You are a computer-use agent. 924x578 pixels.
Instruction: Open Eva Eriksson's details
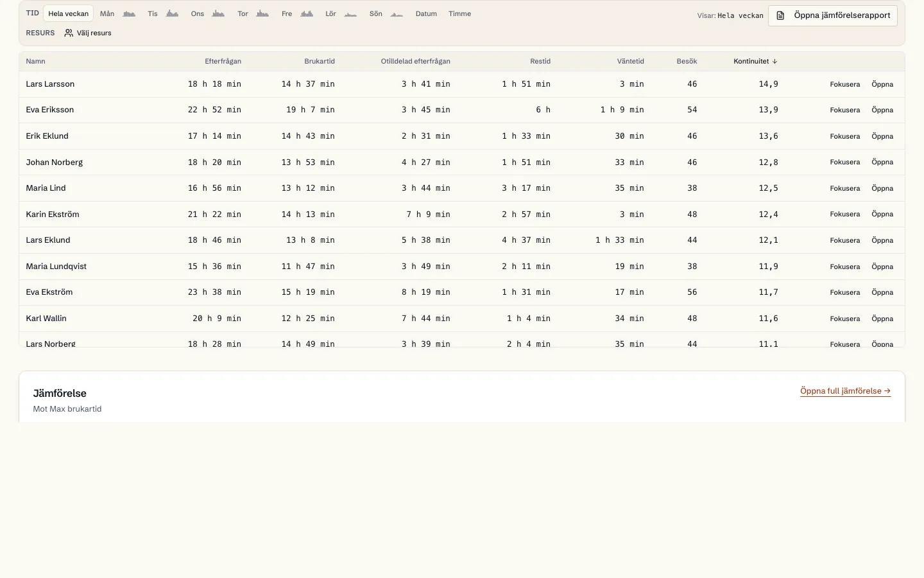click(882, 110)
